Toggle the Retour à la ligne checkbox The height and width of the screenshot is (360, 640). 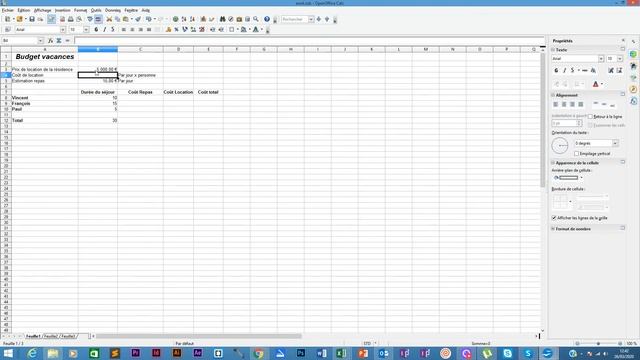pyautogui.click(x=590, y=117)
